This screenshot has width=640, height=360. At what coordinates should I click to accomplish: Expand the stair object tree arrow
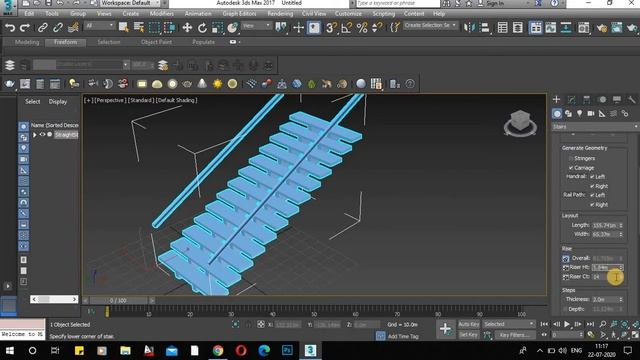click(x=35, y=135)
